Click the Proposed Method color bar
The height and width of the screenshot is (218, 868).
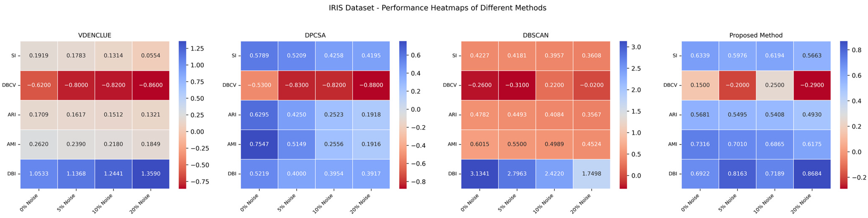(843, 115)
